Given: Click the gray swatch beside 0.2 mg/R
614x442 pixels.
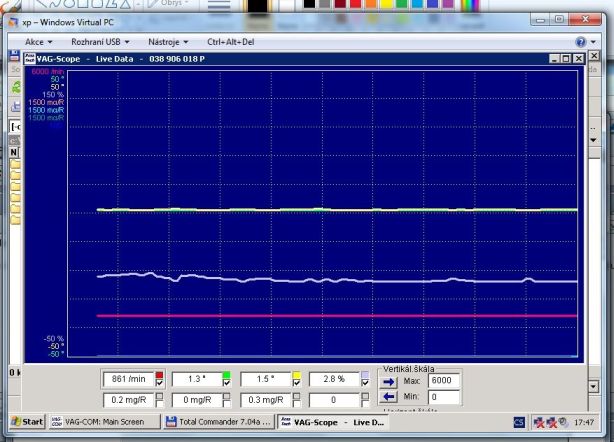Looking at the screenshot, I should point(159,396).
